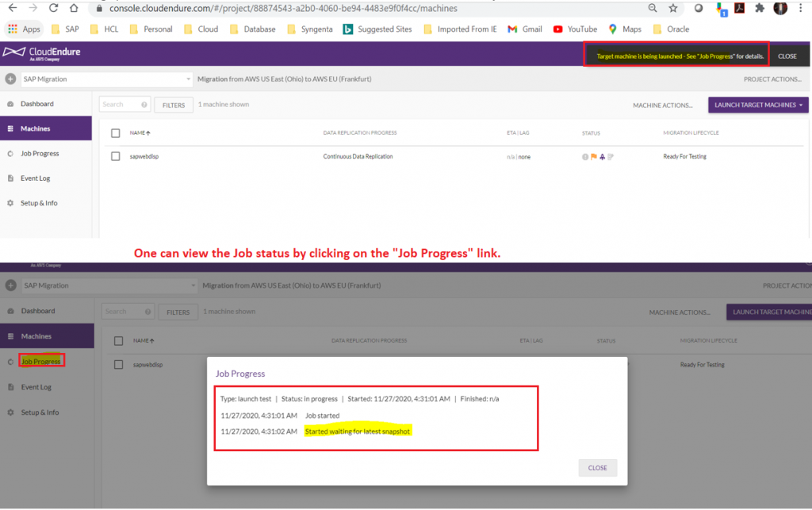Tick the header checkbox in the dimmed lower table
This screenshot has height=510, width=812.
(119, 341)
